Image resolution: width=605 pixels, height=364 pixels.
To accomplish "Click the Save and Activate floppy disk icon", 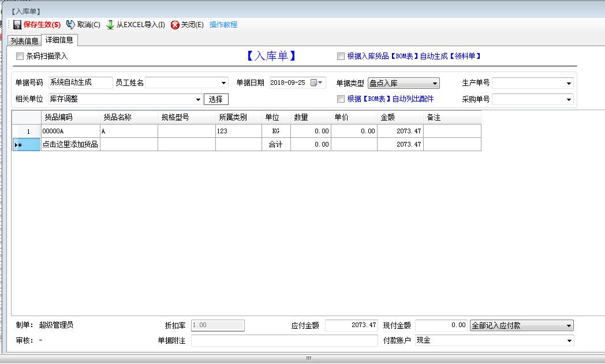I will 17,25.
